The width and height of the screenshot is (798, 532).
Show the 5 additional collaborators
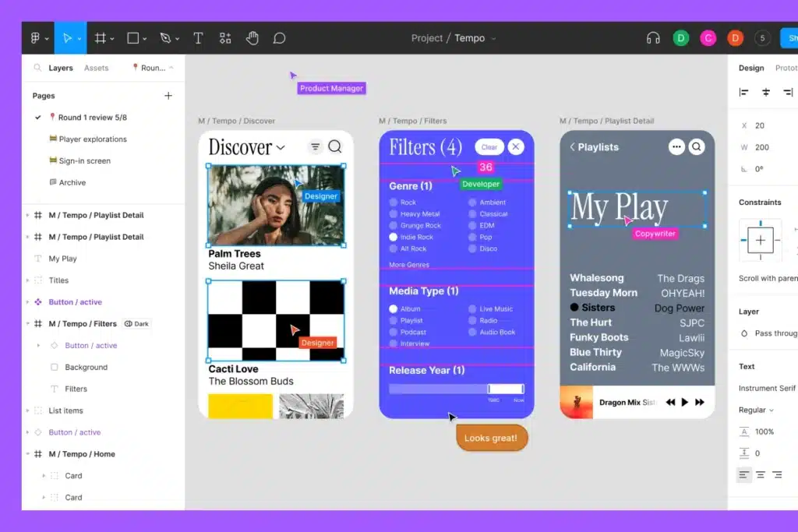tap(762, 38)
